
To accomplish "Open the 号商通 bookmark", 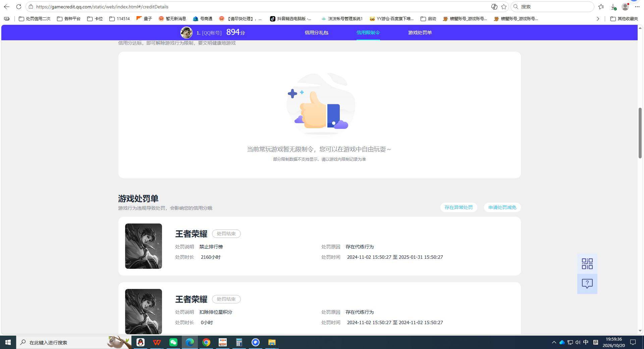I will [203, 19].
